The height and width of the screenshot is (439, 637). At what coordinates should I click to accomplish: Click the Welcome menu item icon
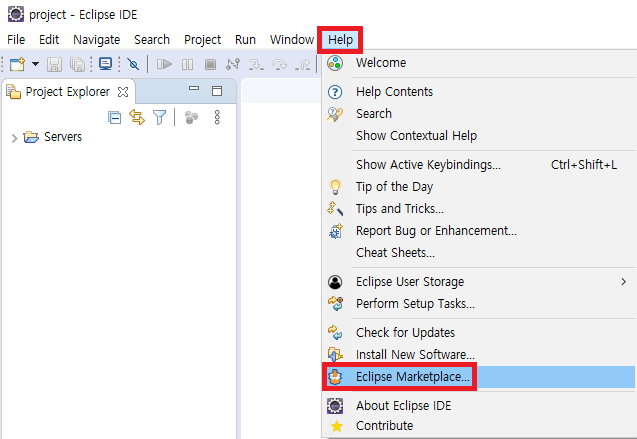(335, 63)
